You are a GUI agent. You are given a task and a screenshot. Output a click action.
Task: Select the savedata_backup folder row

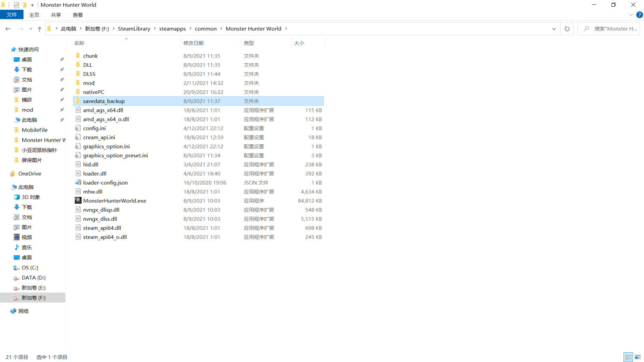[198, 101]
